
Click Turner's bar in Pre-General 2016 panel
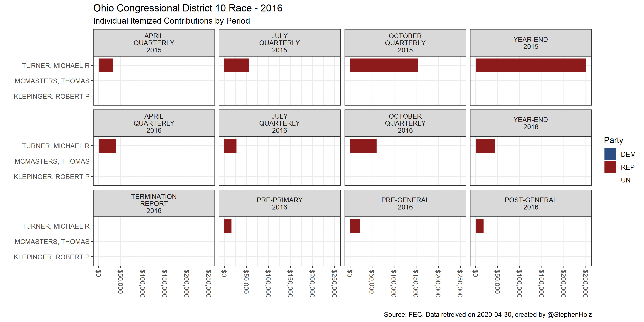pos(355,226)
